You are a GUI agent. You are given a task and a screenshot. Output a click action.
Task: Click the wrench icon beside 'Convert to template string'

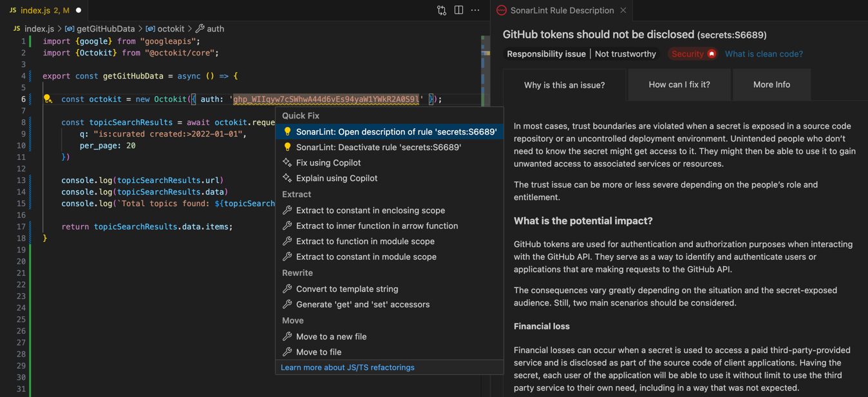287,289
